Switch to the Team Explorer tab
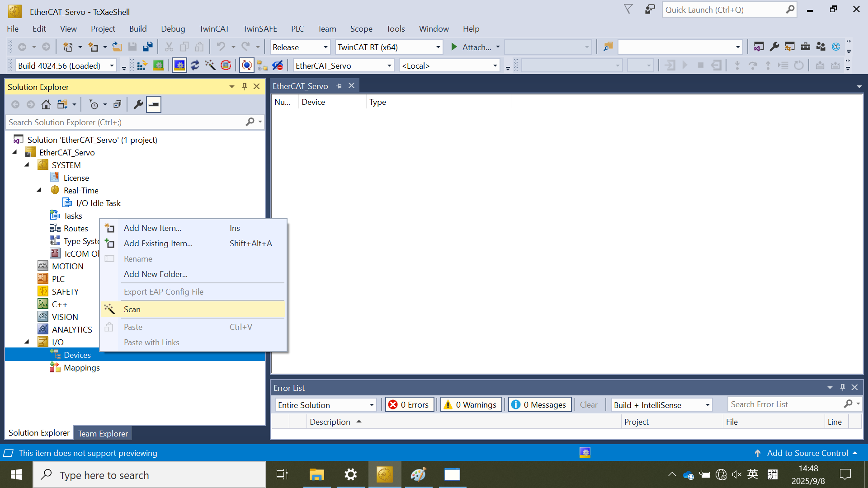This screenshot has height=488, width=868. (103, 433)
